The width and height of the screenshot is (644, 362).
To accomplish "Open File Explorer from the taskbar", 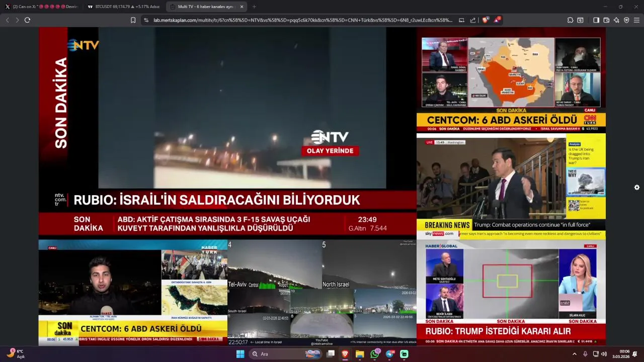I will point(360,354).
